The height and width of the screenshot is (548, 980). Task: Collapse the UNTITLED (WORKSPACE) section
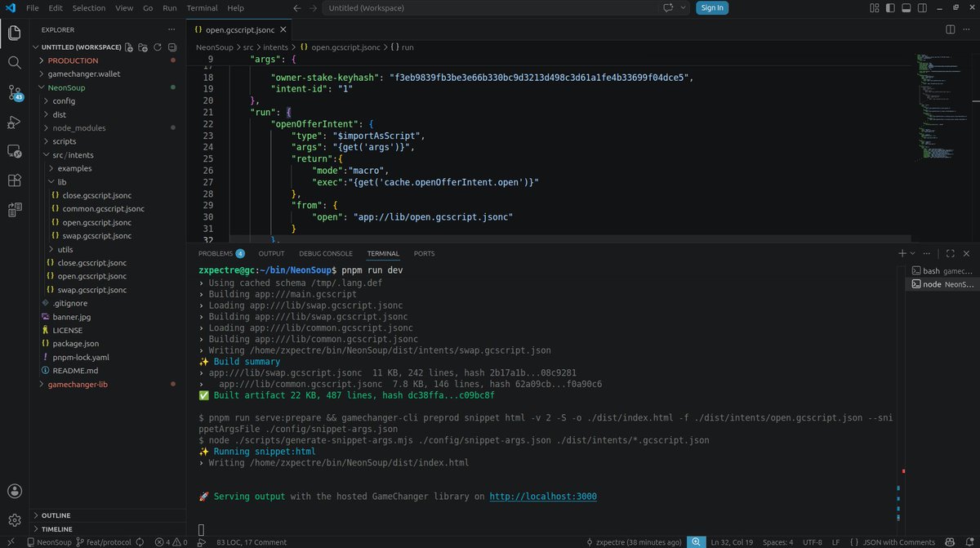click(x=82, y=47)
